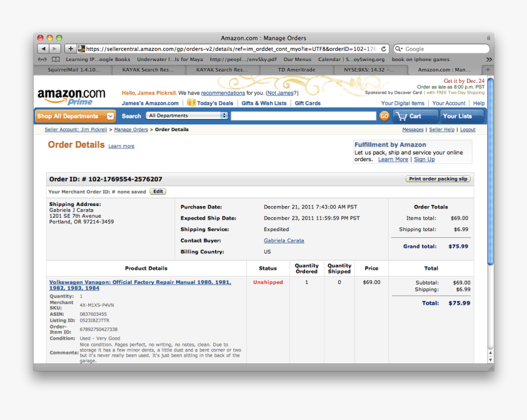Image resolution: width=527 pixels, height=420 pixels.
Task: Open Gifts & Wish Lists link
Action: 264,103
